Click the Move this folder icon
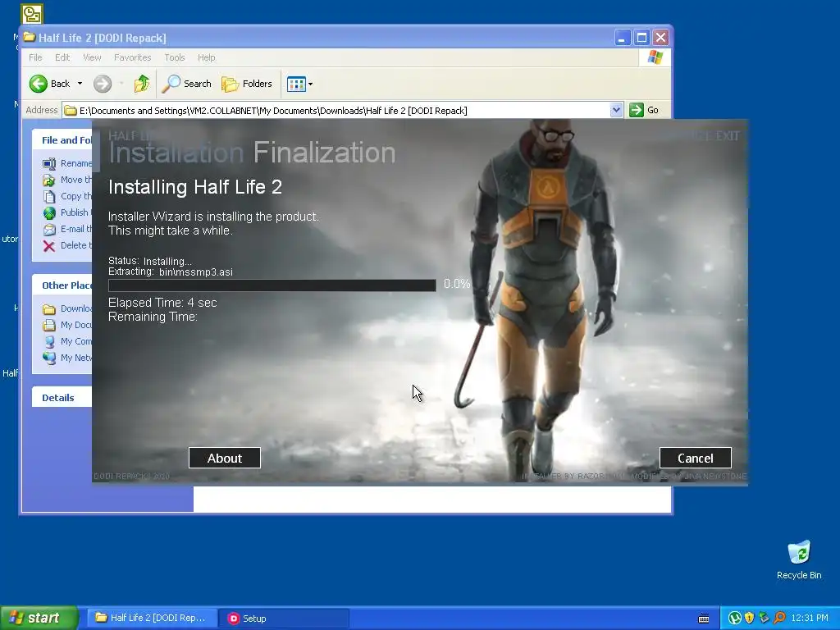 point(49,180)
